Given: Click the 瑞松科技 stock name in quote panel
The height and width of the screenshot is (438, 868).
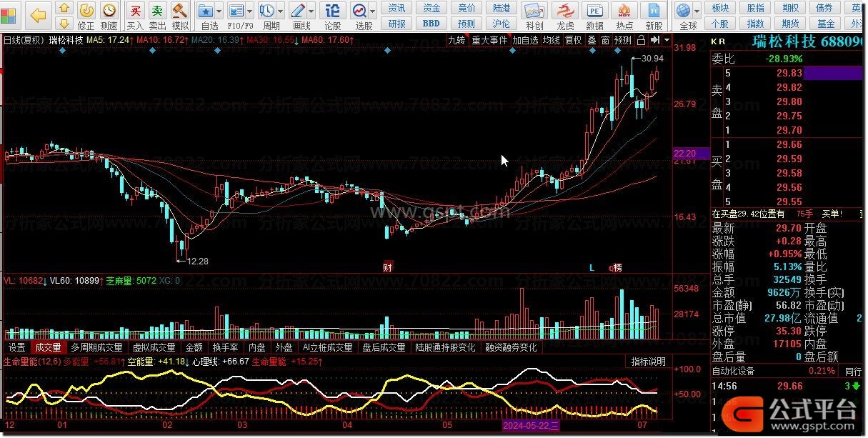Looking at the screenshot, I should pos(784,41).
